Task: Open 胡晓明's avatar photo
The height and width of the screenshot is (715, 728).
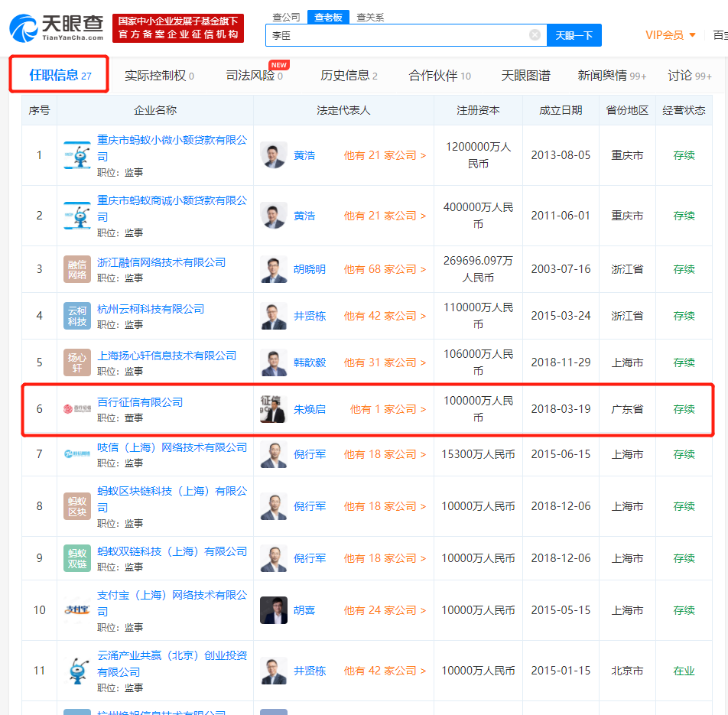Action: 274,269
